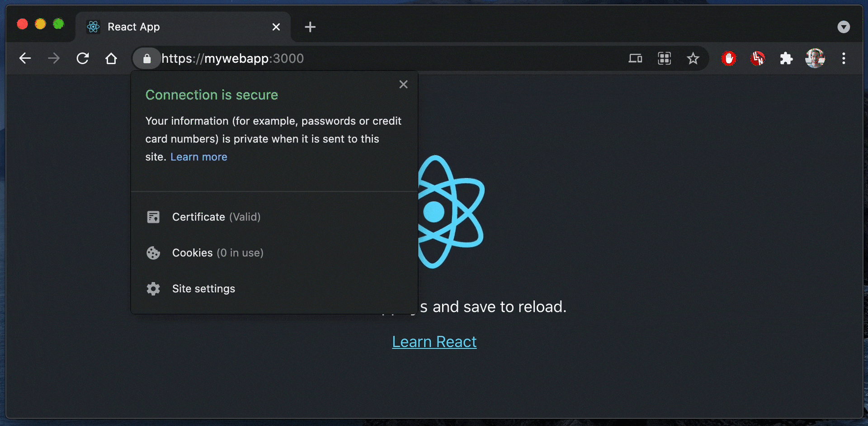
Task: Click the cookie icon
Action: pyautogui.click(x=153, y=253)
